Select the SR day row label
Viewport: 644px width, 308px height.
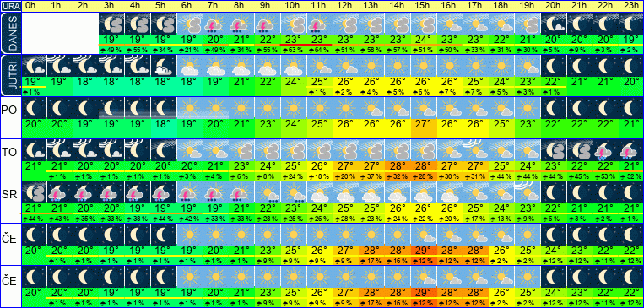(10, 195)
